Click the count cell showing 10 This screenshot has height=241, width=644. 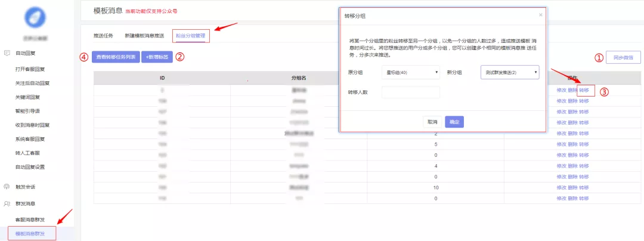tap(435, 188)
